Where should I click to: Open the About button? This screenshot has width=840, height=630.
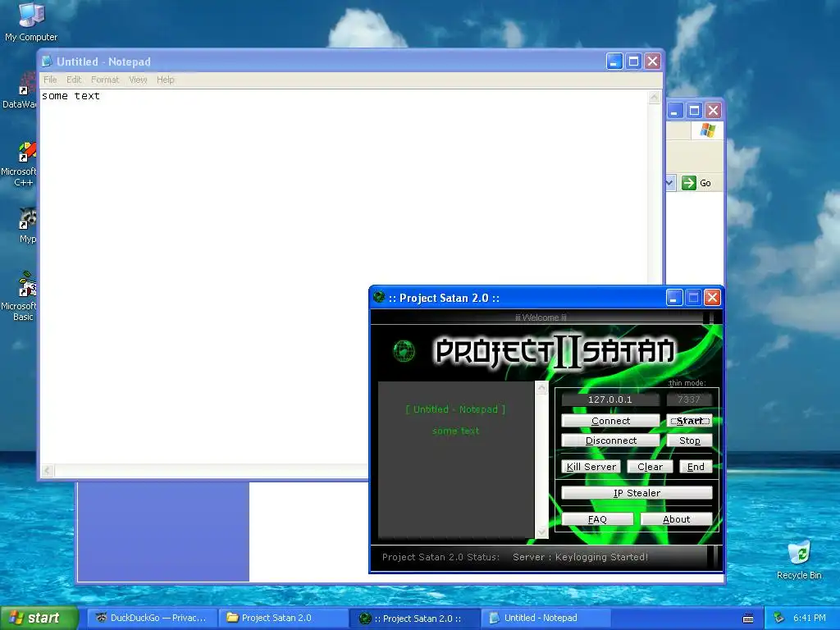pos(676,519)
